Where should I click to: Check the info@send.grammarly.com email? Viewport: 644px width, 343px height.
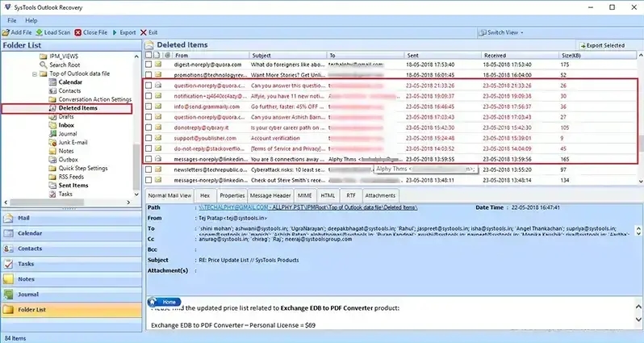[148, 107]
